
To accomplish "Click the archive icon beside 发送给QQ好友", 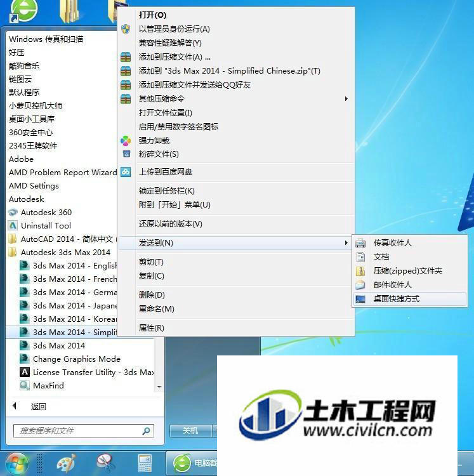I will pyautogui.click(x=126, y=85).
